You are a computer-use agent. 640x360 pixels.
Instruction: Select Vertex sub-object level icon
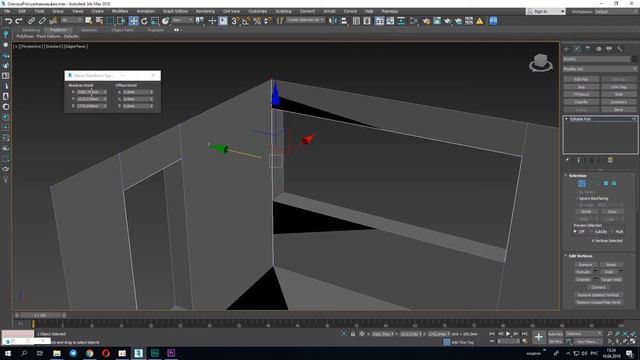click(582, 184)
